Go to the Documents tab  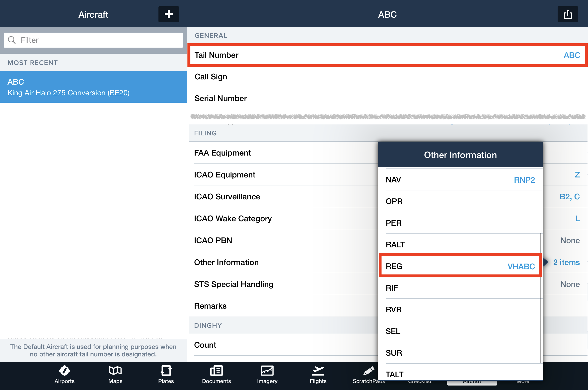tap(217, 375)
